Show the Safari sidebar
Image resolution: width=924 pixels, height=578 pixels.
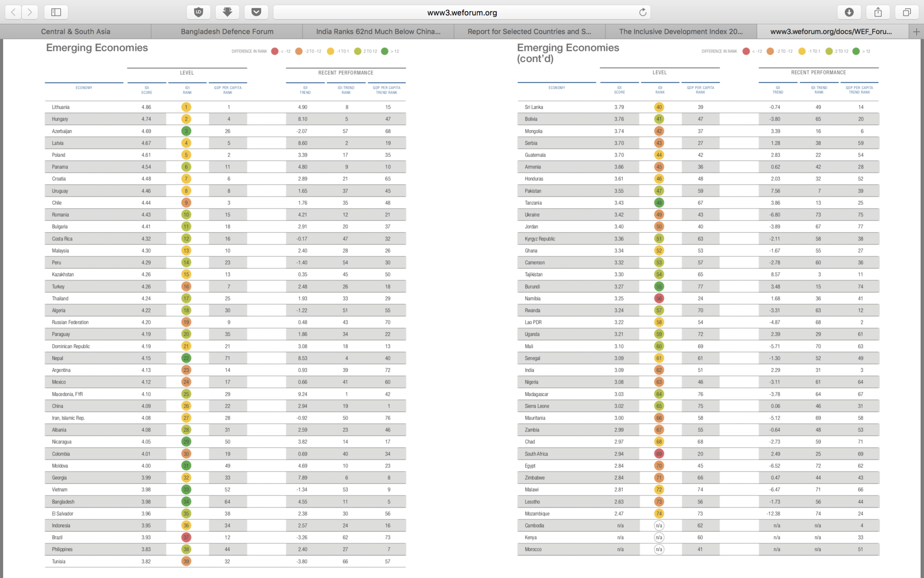[x=56, y=12]
